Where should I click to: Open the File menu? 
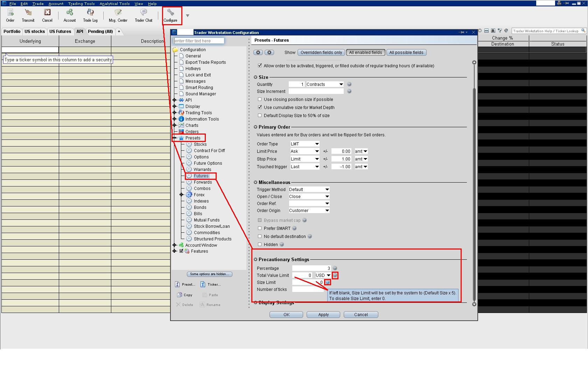(x=13, y=4)
